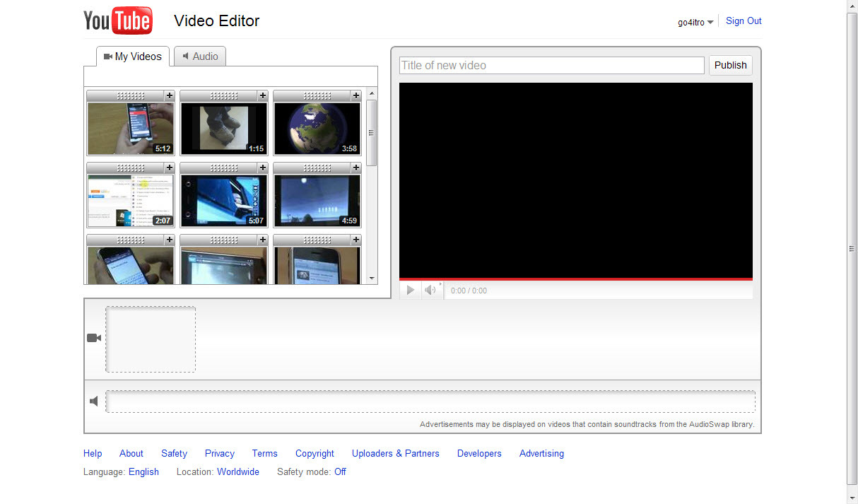This screenshot has height=504, width=858.
Task: Click the empty audio track drop area
Action: tap(430, 402)
